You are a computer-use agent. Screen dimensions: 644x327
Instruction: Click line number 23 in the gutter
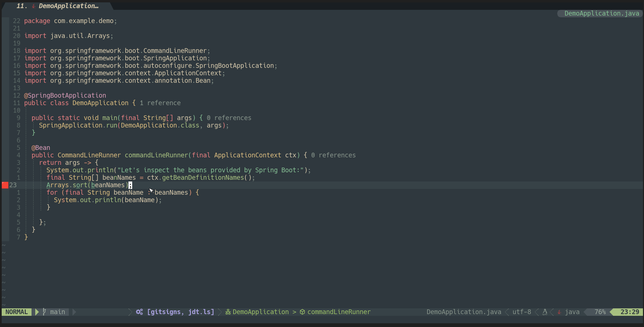click(x=13, y=185)
